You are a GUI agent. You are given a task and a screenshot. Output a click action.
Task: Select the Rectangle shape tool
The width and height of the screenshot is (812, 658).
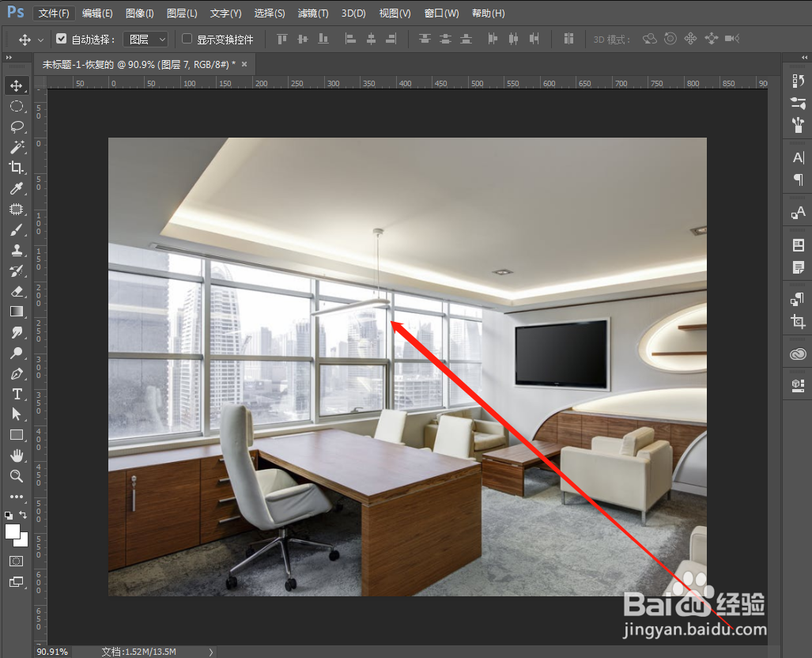(17, 435)
